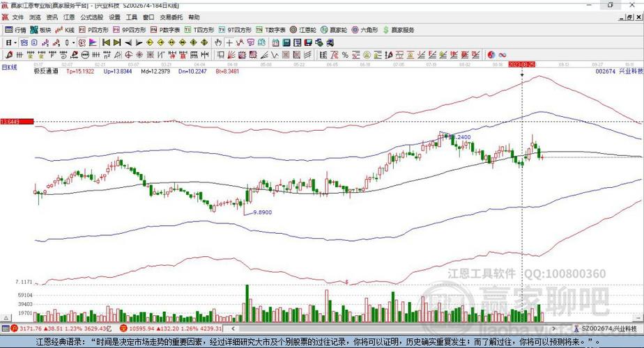Screen dimensions: 644x348
Task: Open the 江恩轮 Gann wheel
Action: (303, 30)
